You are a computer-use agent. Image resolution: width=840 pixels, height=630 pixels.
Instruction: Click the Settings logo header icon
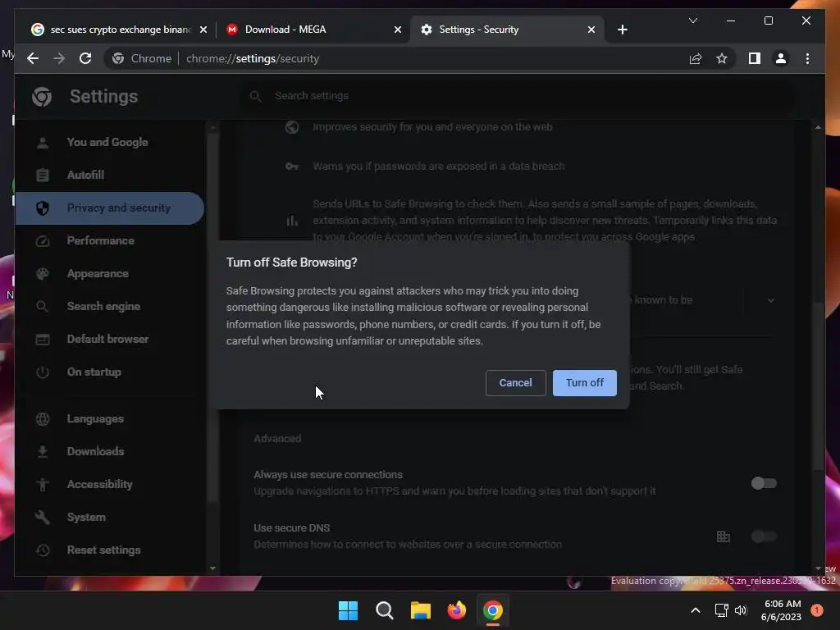point(42,97)
